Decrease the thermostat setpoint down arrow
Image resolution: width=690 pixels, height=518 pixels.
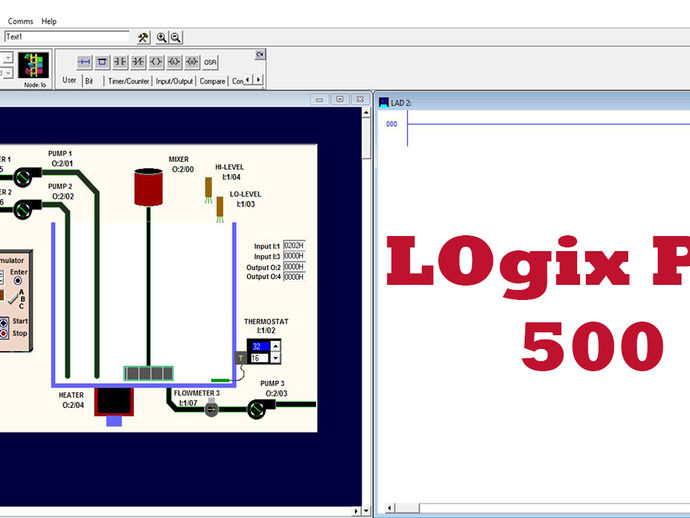(275, 358)
